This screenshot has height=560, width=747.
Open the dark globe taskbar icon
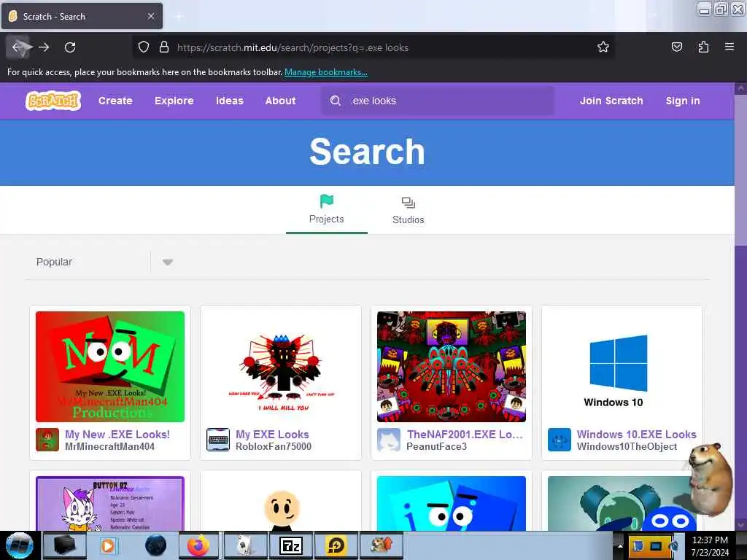(155, 545)
